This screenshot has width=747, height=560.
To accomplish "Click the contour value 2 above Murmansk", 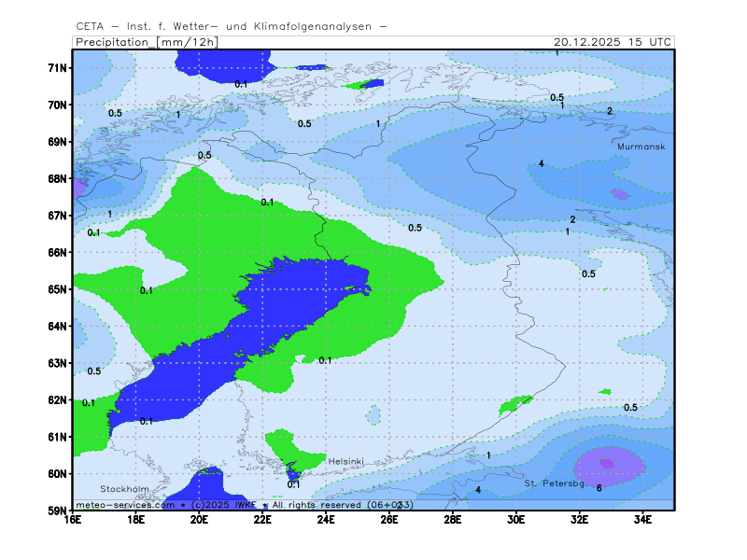I will tap(610, 111).
